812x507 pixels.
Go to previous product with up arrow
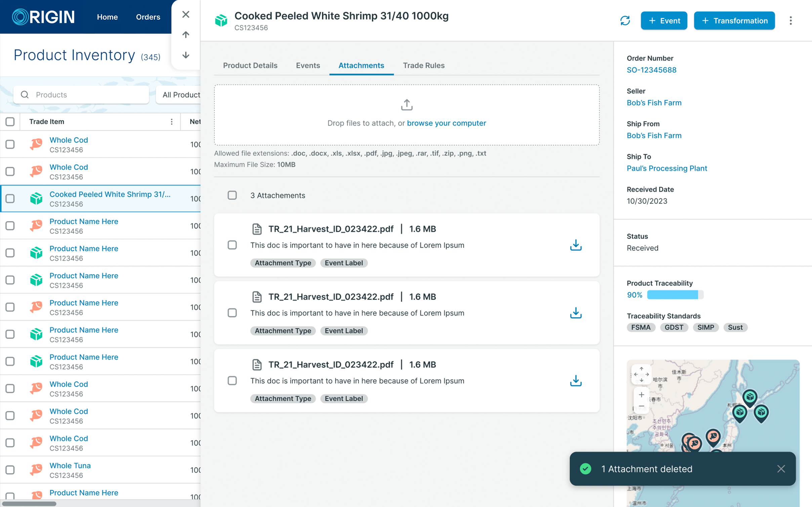(x=186, y=35)
